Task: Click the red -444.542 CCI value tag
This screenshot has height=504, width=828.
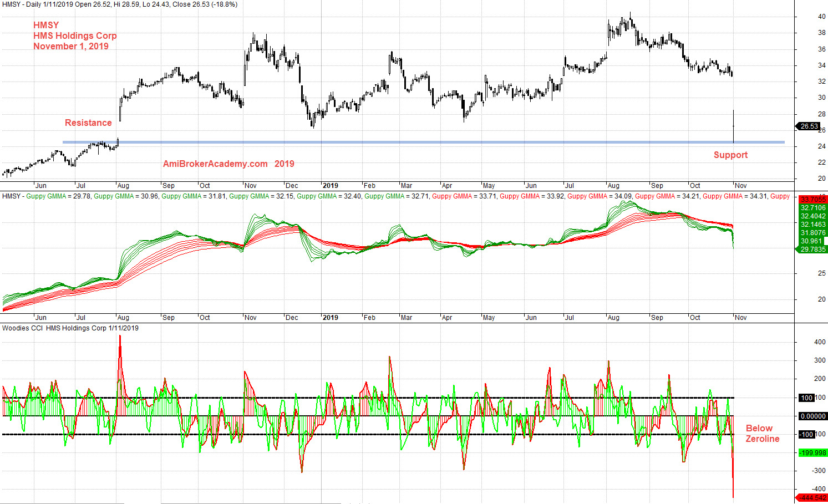Action: point(811,498)
